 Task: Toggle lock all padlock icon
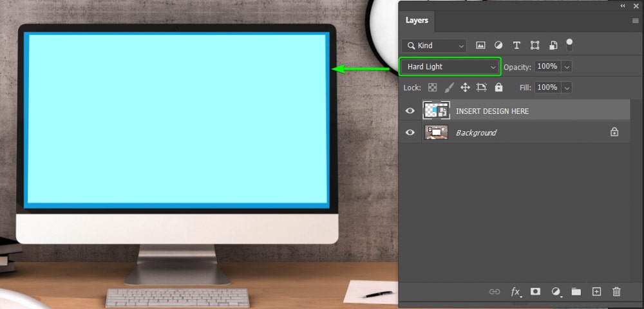click(x=498, y=88)
